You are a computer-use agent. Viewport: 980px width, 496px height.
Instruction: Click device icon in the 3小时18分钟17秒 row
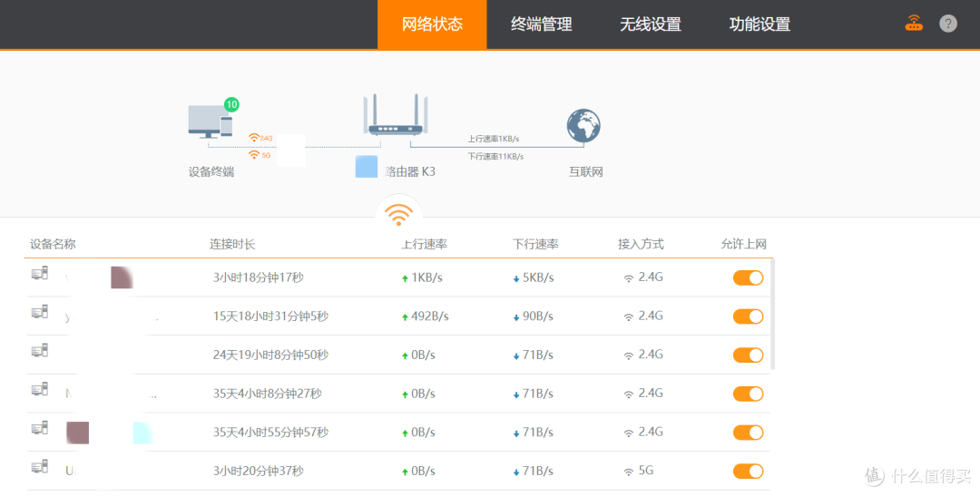(39, 273)
